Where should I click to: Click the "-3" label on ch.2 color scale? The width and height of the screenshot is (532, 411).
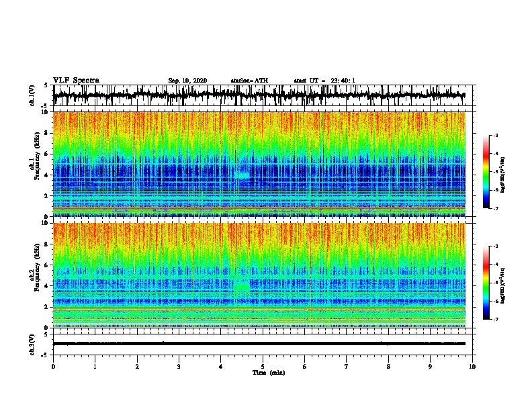[x=496, y=246]
